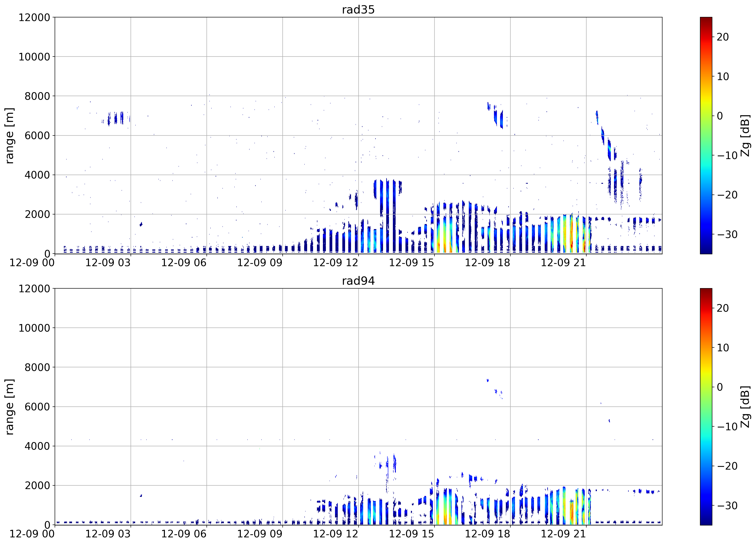The height and width of the screenshot is (544, 756).
Task: Pick the "4000" range tick on rad94
Action: click(37, 446)
